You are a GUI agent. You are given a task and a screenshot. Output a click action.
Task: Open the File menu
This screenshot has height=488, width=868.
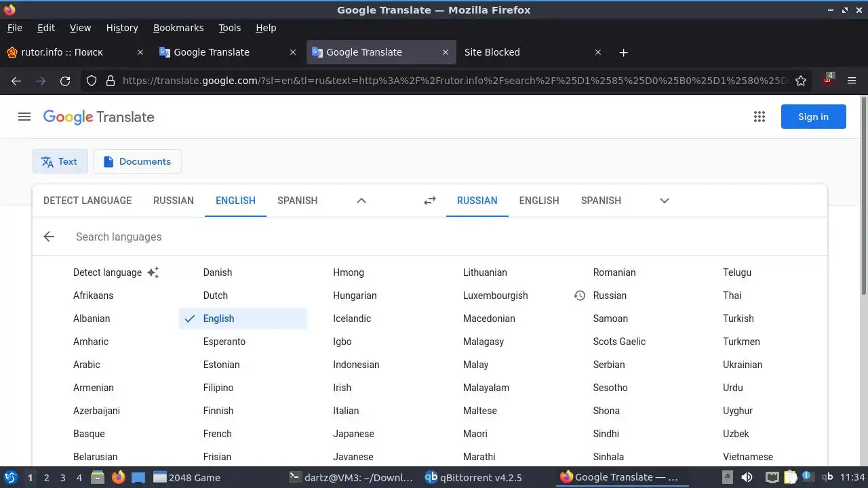[x=15, y=28]
